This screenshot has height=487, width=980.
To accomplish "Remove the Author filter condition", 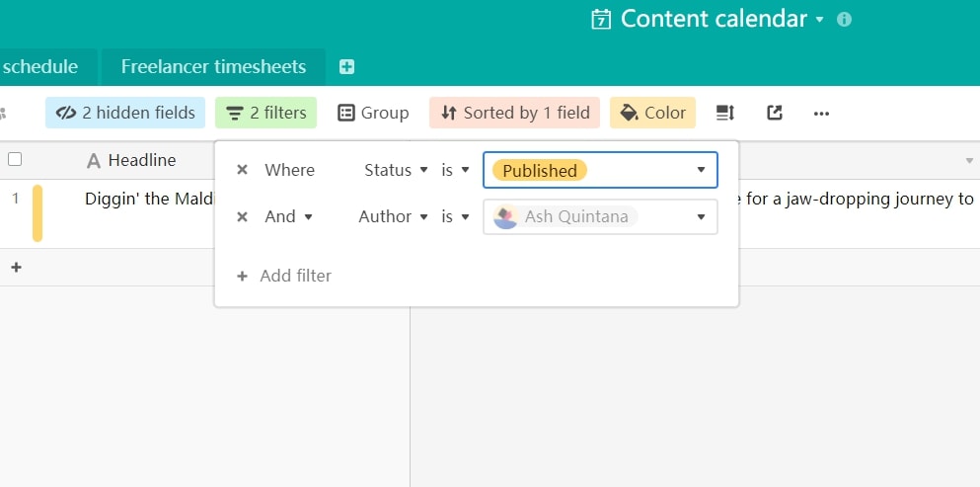I will 242,216.
